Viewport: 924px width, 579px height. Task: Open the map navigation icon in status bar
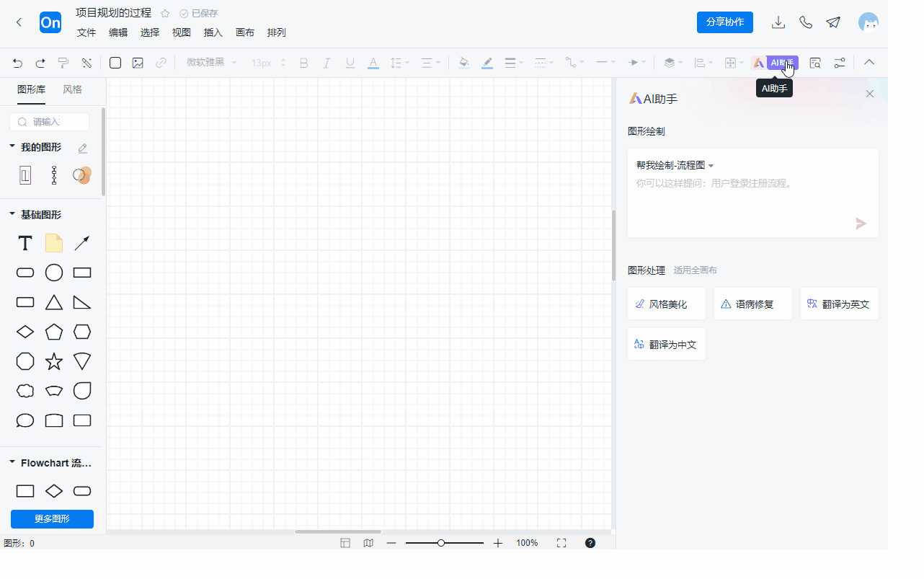[x=368, y=543]
